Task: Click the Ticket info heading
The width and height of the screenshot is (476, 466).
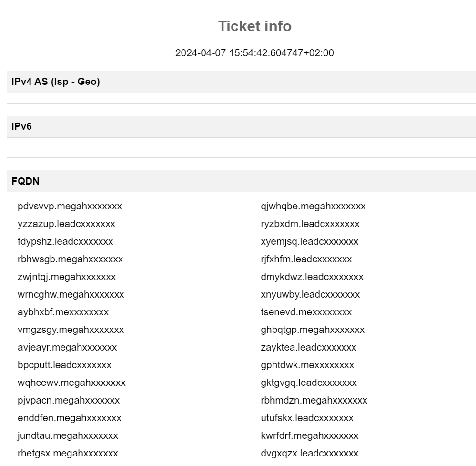Action: click(255, 26)
